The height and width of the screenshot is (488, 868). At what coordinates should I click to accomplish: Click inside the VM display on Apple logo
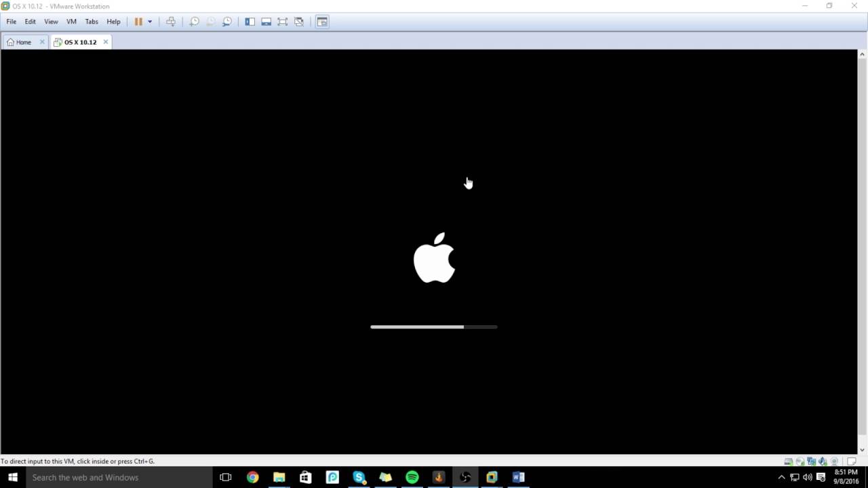[434, 258]
